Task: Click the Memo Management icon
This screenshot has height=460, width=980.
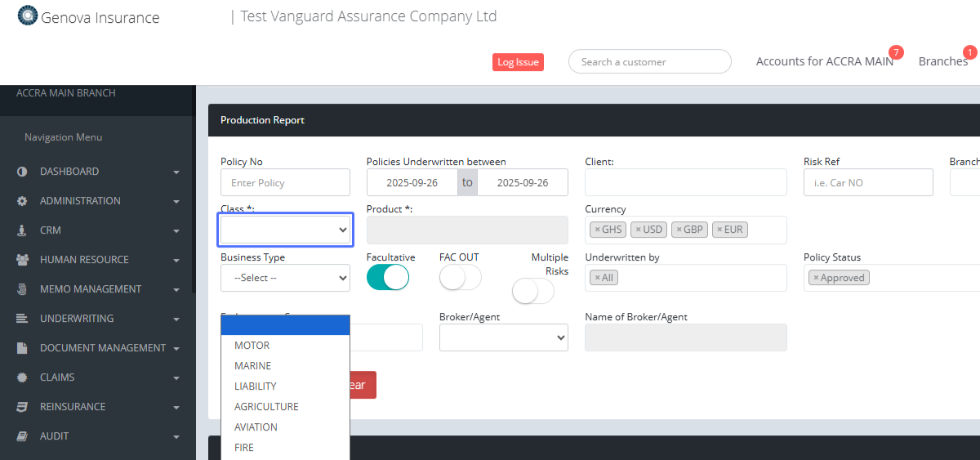Action: tap(22, 289)
